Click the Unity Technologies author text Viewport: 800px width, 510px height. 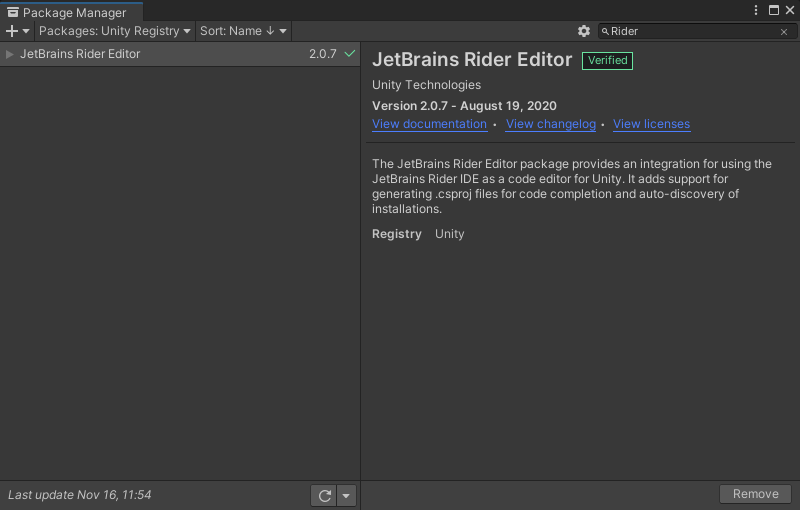pos(426,85)
